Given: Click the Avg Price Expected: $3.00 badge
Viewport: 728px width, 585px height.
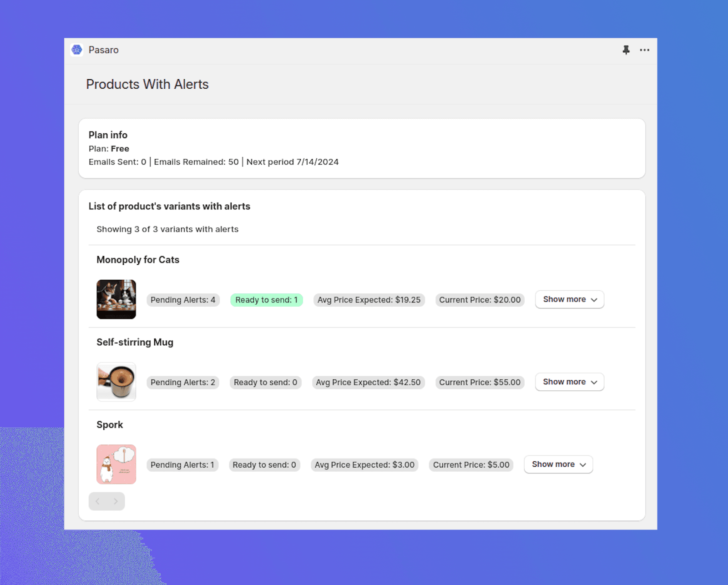Looking at the screenshot, I should click(x=364, y=464).
